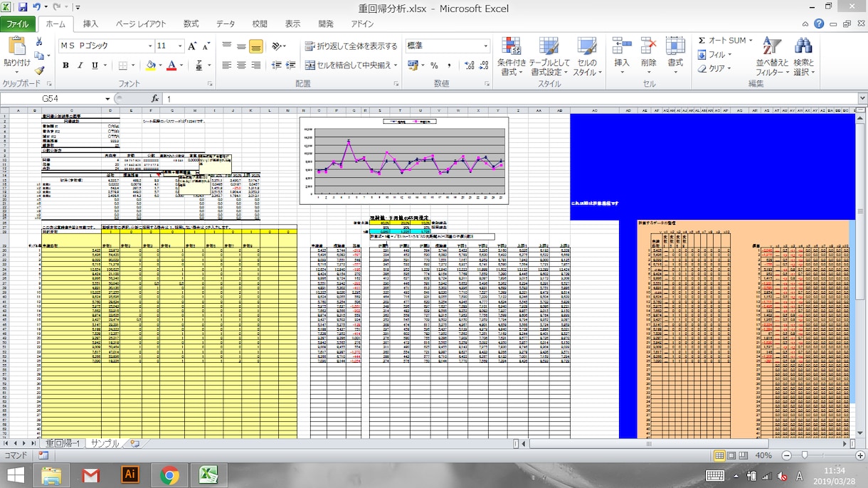Screen dimensions: 868x488
Task: Click the Format Painter brush icon
Action: (39, 70)
